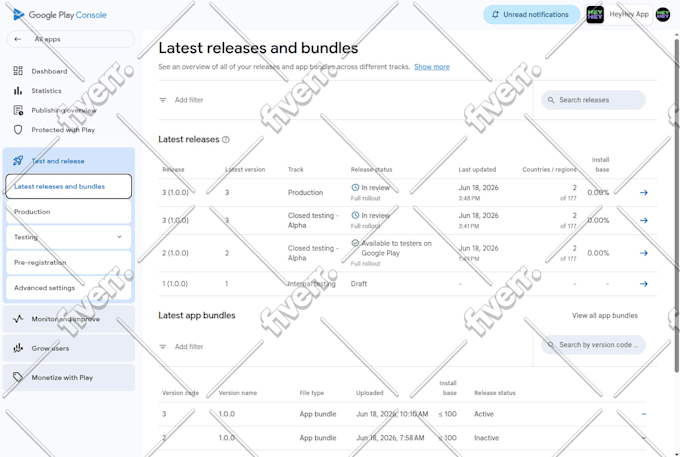Go back using the All apps arrow

18,39
